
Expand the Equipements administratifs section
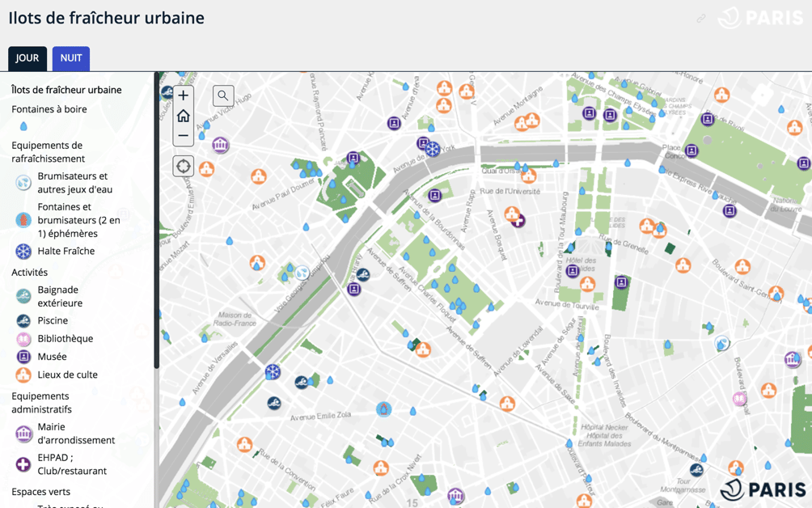40,402
